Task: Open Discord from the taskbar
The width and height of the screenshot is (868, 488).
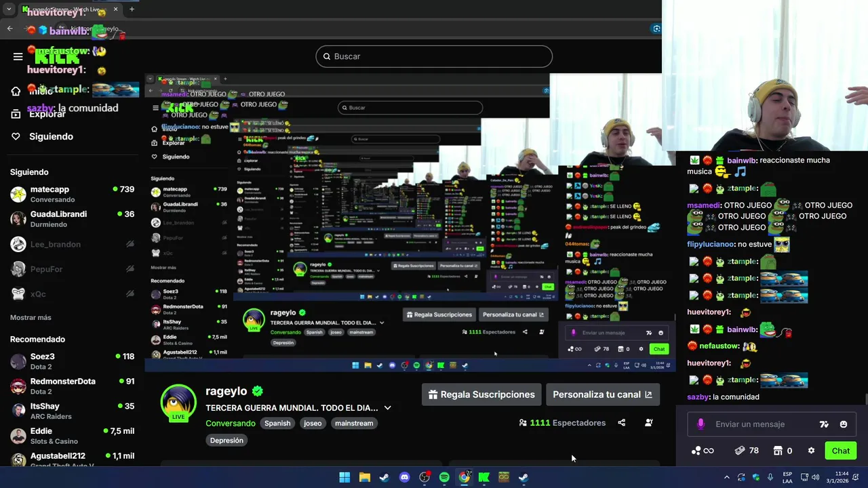Action: pyautogui.click(x=405, y=477)
